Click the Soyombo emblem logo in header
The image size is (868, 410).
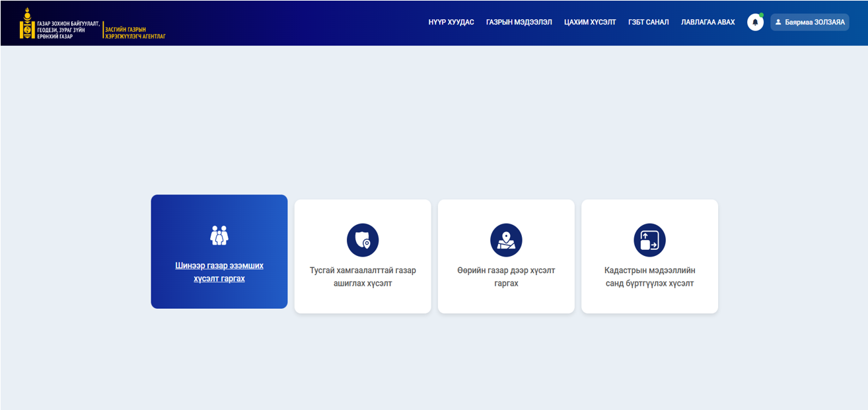[27, 23]
